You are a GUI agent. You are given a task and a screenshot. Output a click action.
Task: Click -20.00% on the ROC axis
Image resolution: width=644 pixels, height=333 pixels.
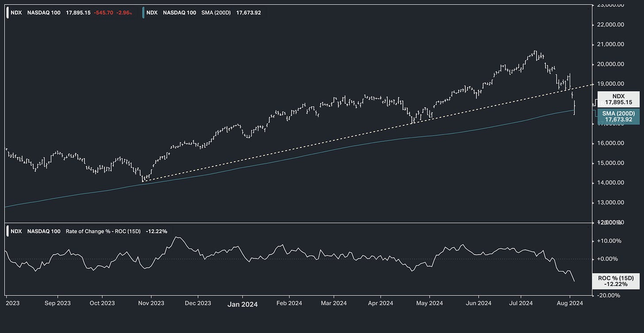pos(609,295)
